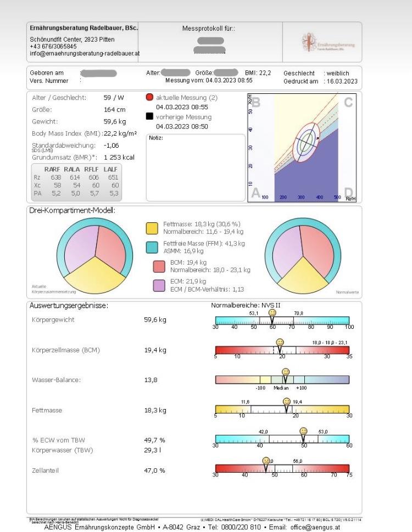Screen dimensions: 412x532
Task: Click the black vorherige Messung marker
Action: point(149,117)
